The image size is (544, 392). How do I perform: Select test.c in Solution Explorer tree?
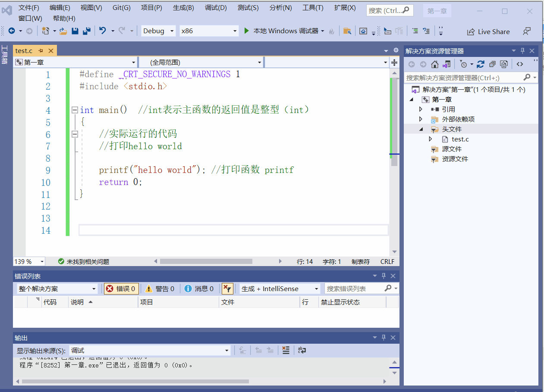point(460,139)
